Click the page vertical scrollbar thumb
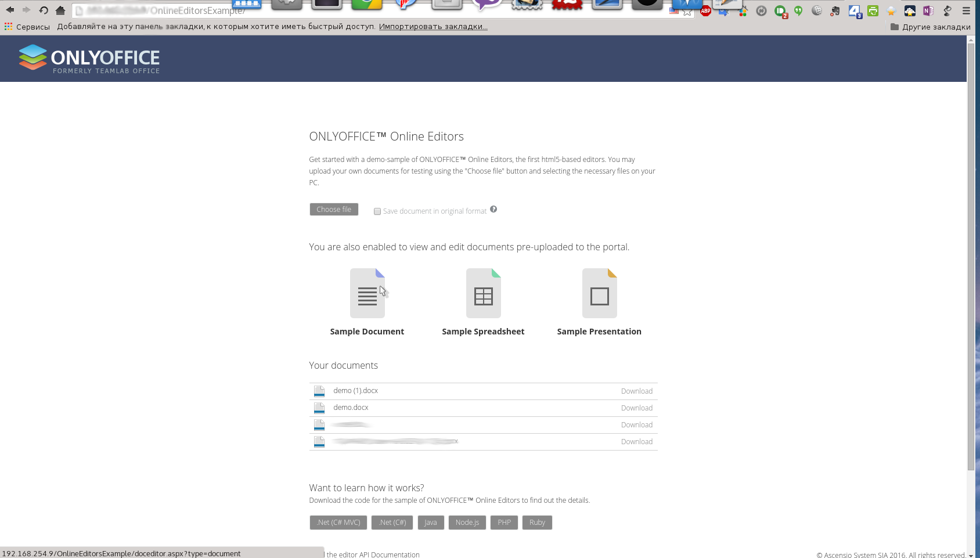 [971, 257]
